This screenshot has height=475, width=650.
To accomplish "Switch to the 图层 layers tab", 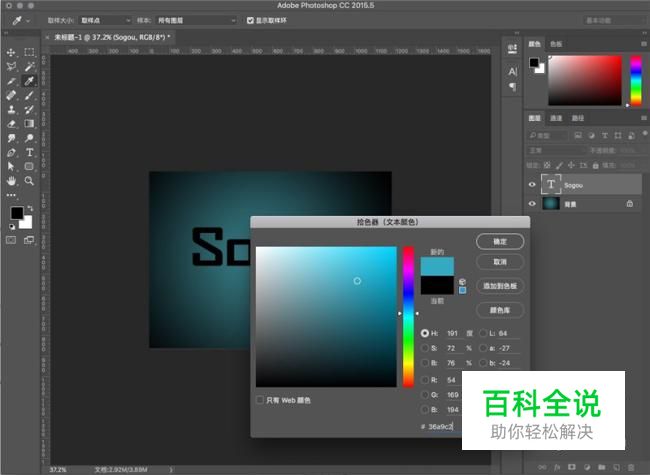I will point(534,118).
